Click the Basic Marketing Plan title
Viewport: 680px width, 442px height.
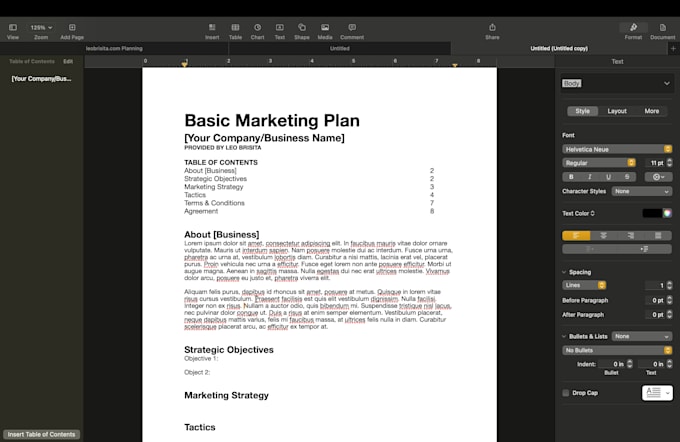[272, 121]
